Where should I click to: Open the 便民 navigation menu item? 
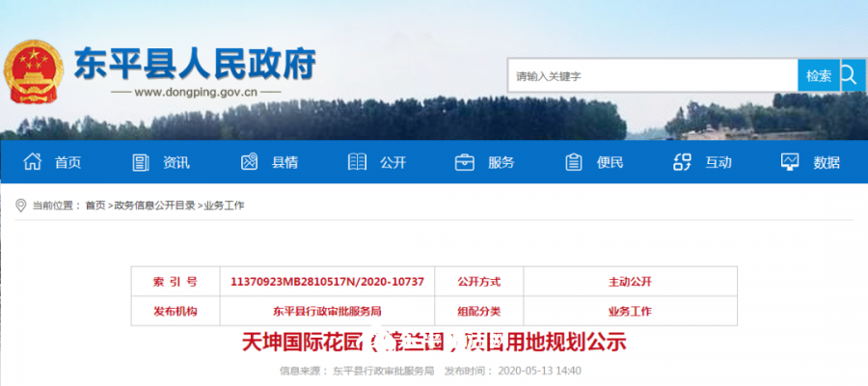[610, 162]
